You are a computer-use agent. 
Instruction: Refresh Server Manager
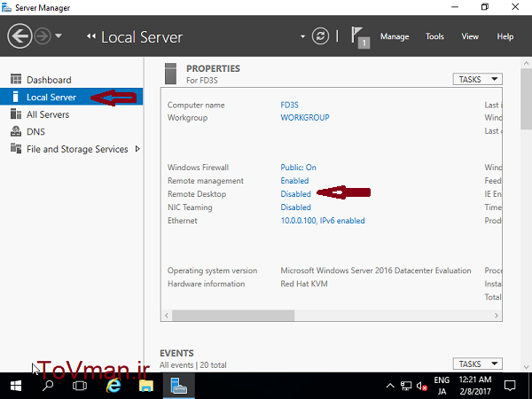pos(320,36)
